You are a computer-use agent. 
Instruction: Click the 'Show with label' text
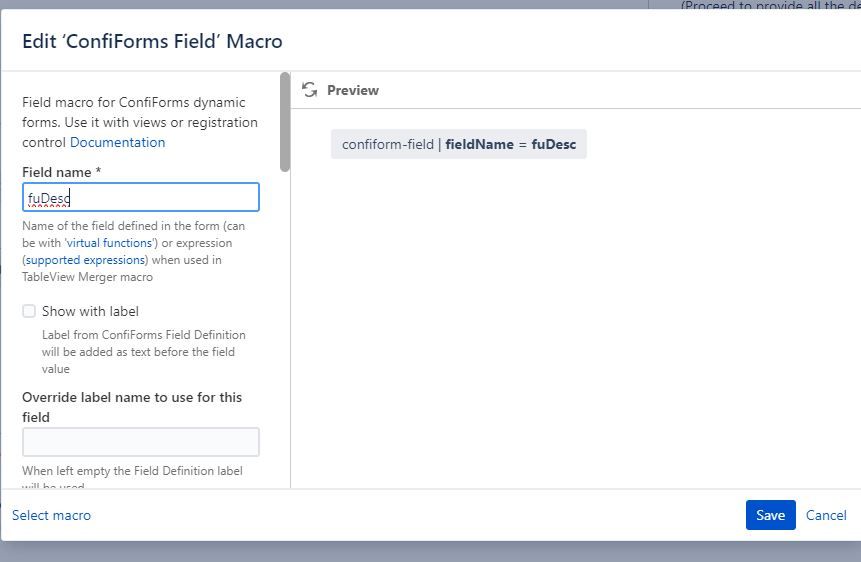click(x=90, y=311)
